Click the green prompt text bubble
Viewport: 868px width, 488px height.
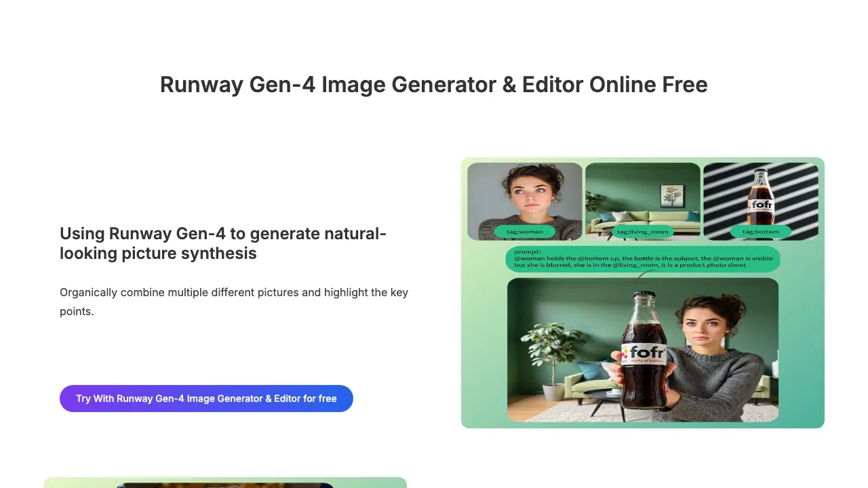click(x=643, y=260)
